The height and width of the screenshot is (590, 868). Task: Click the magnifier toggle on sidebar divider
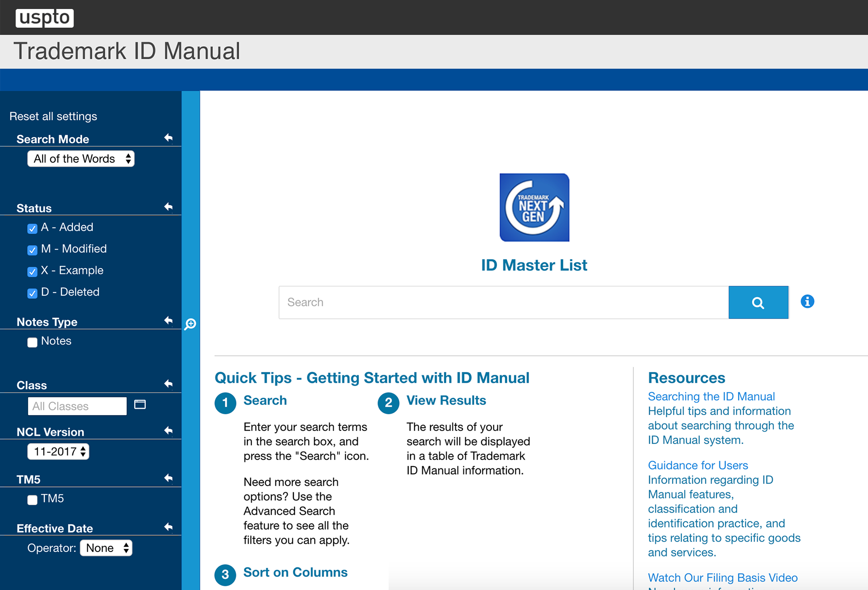tap(190, 324)
